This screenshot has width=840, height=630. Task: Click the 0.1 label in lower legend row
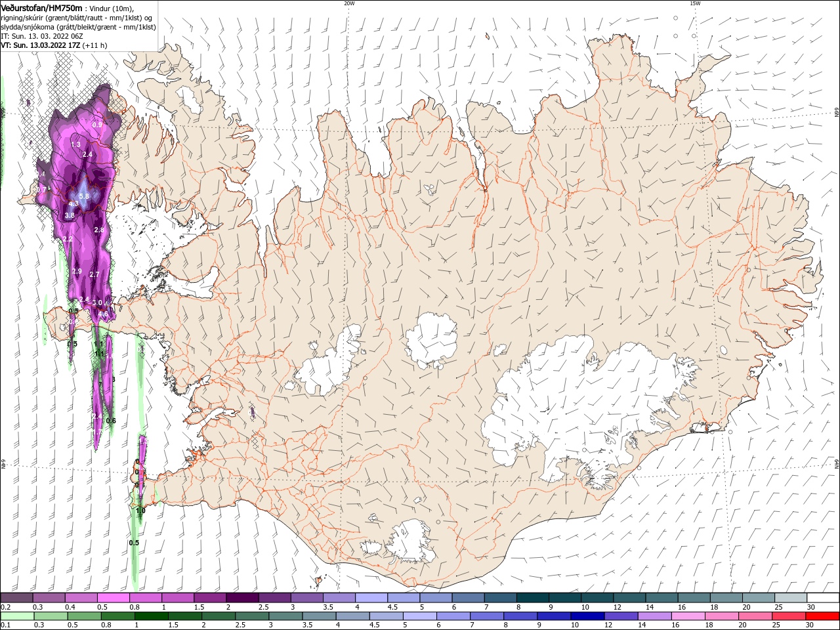tap(5, 625)
